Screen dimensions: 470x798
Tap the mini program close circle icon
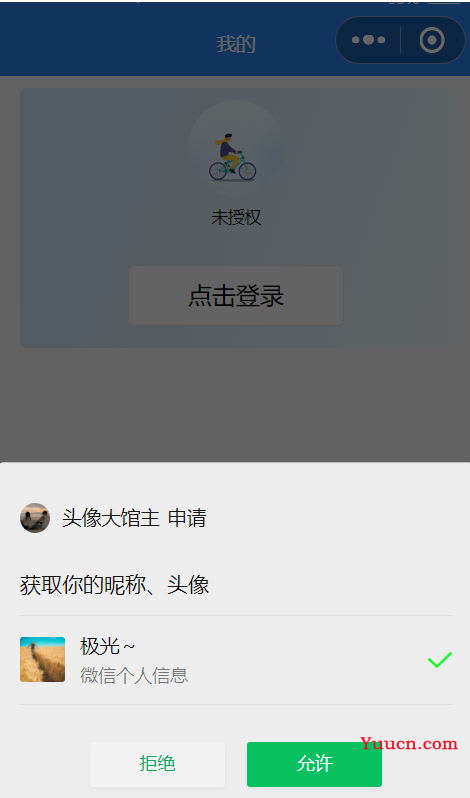pos(432,40)
